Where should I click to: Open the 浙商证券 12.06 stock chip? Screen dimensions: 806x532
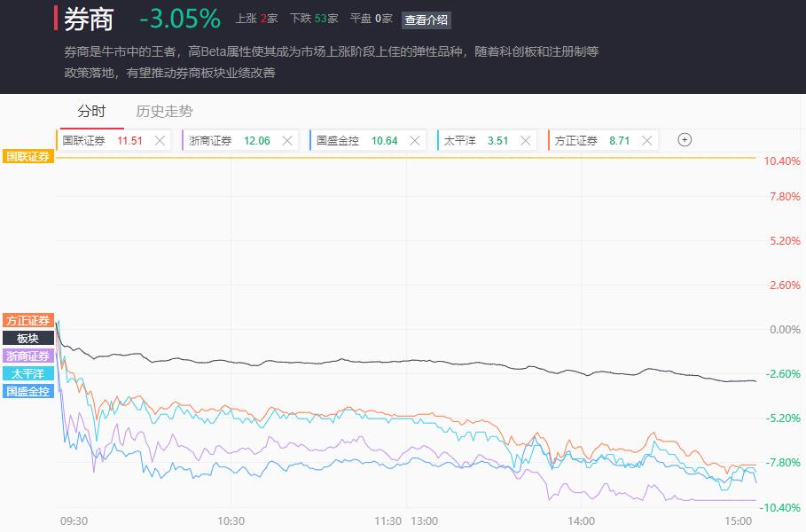tap(230, 140)
